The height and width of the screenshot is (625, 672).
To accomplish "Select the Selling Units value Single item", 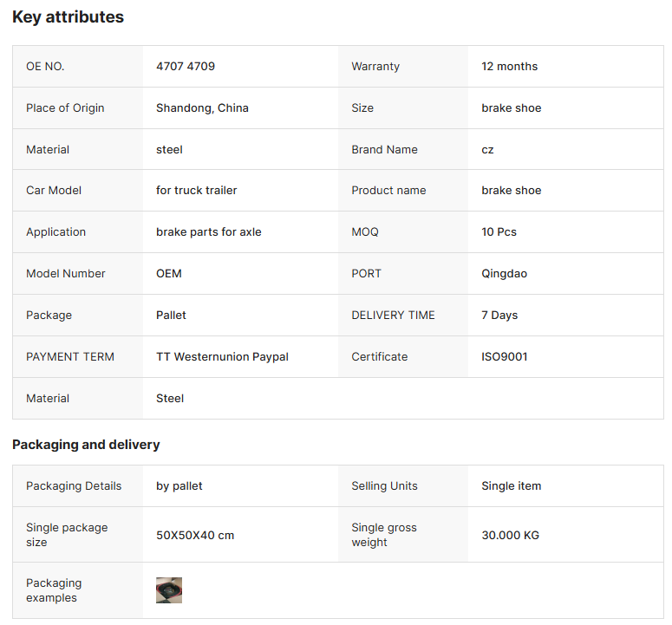I will click(x=512, y=485).
